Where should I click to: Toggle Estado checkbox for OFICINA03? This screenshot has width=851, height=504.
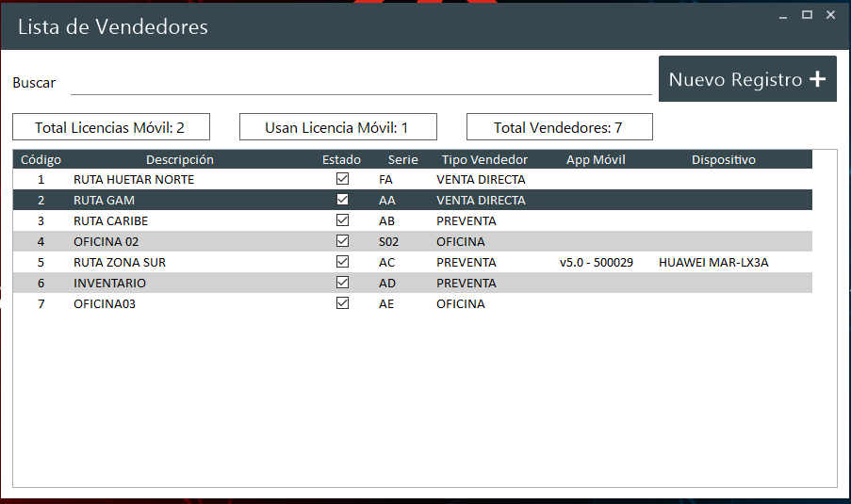pyautogui.click(x=342, y=303)
